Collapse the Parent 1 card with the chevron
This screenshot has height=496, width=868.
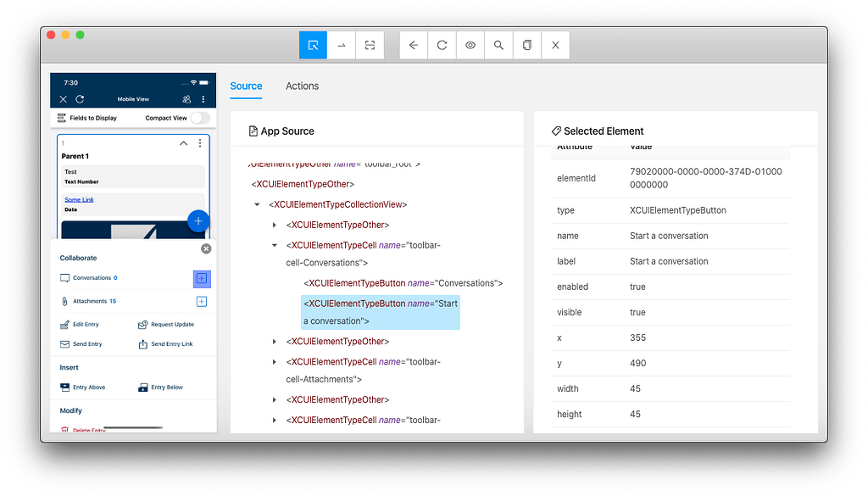(x=183, y=144)
